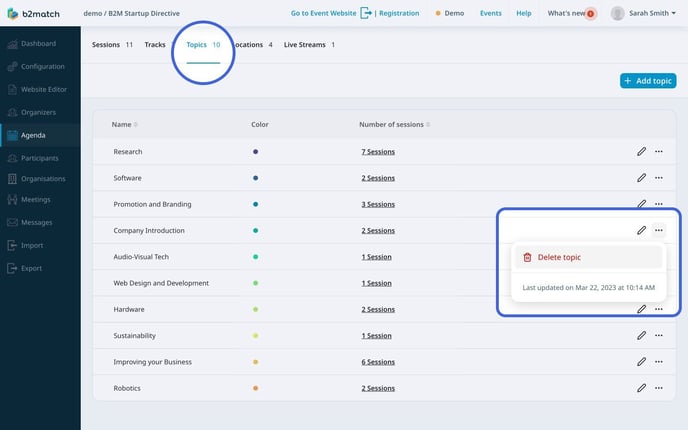Edit the Sustainability topic with the pencil icon
The height and width of the screenshot is (430, 688).
(x=641, y=336)
